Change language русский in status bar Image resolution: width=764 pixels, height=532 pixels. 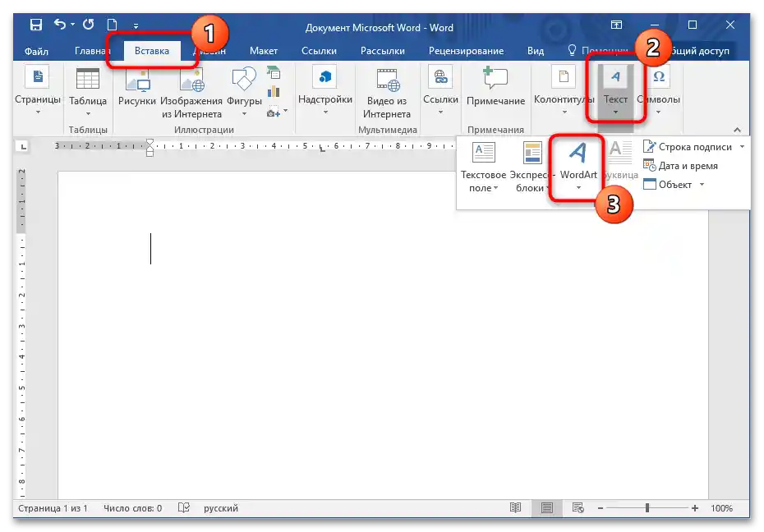[221, 508]
